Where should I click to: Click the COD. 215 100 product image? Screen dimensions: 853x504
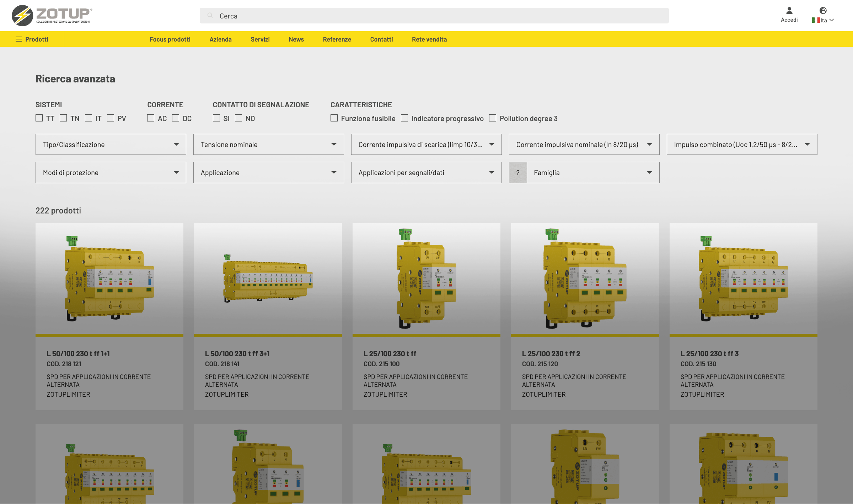click(x=426, y=278)
